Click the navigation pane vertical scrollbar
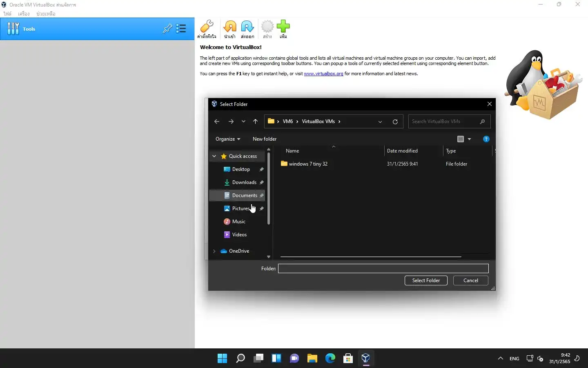 pyautogui.click(x=269, y=189)
